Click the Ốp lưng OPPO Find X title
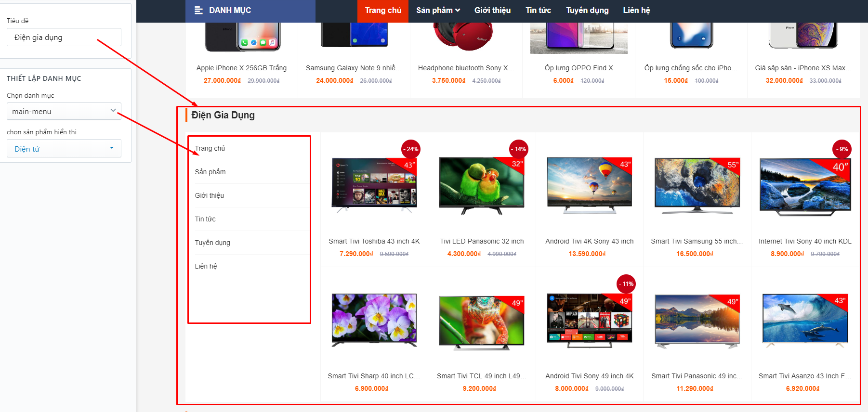 click(579, 68)
